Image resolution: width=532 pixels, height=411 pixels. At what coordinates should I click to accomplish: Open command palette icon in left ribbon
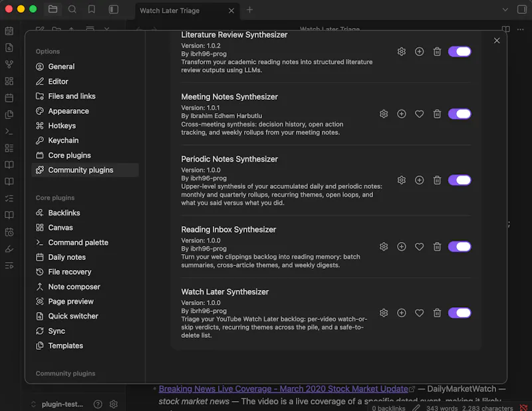pyautogui.click(x=9, y=132)
